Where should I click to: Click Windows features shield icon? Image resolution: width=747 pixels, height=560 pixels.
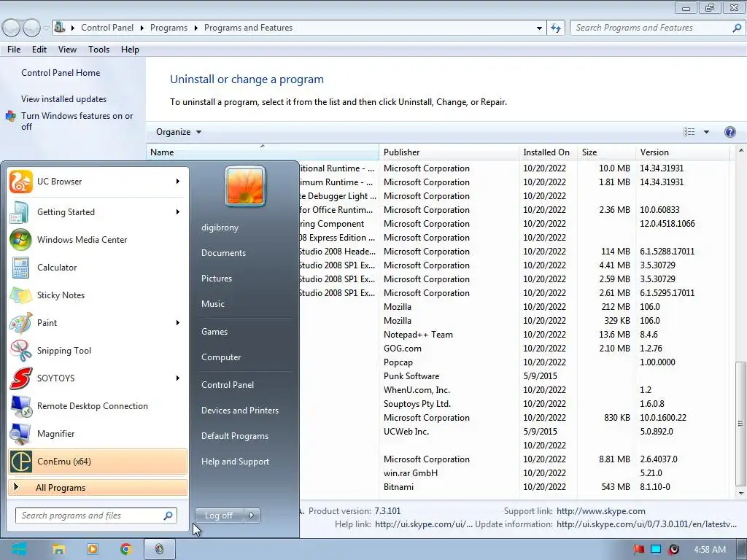pos(10,116)
